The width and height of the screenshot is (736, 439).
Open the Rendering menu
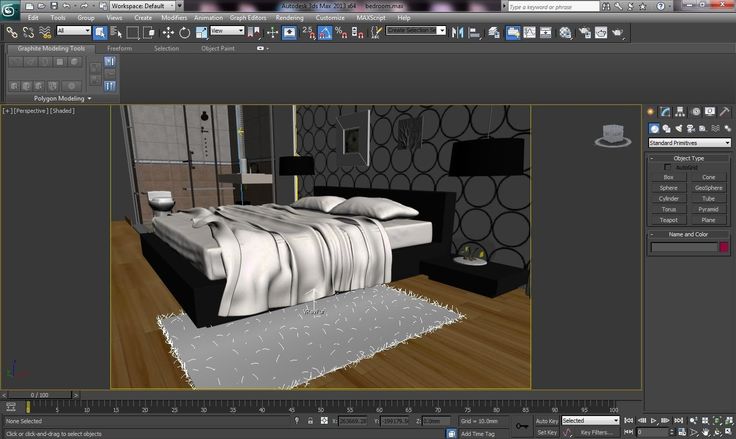[x=289, y=18]
